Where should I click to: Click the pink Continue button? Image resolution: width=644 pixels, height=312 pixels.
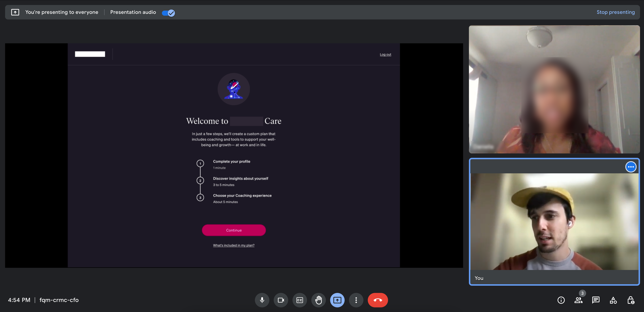pyautogui.click(x=234, y=230)
